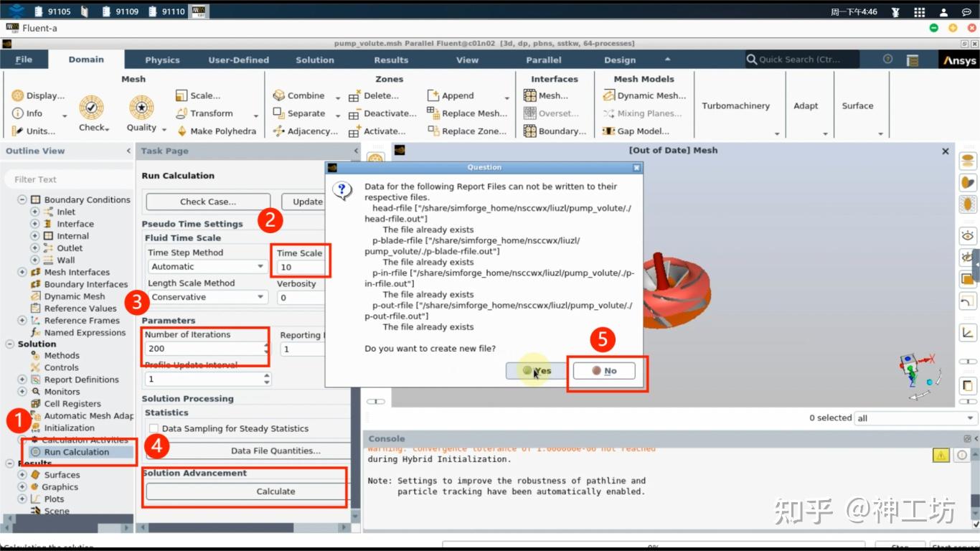980x551 pixels.
Task: Enable Data Sampling for Steady Statistics
Action: tap(154, 428)
